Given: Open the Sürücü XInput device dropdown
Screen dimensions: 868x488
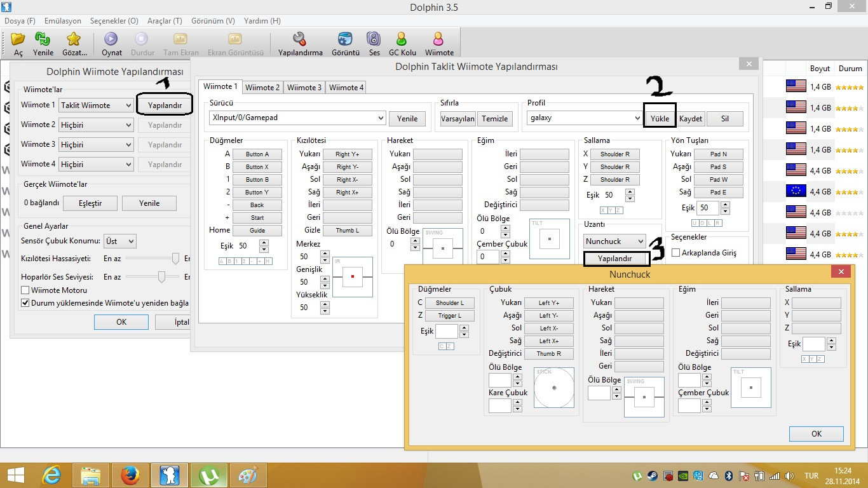Looking at the screenshot, I should 297,118.
